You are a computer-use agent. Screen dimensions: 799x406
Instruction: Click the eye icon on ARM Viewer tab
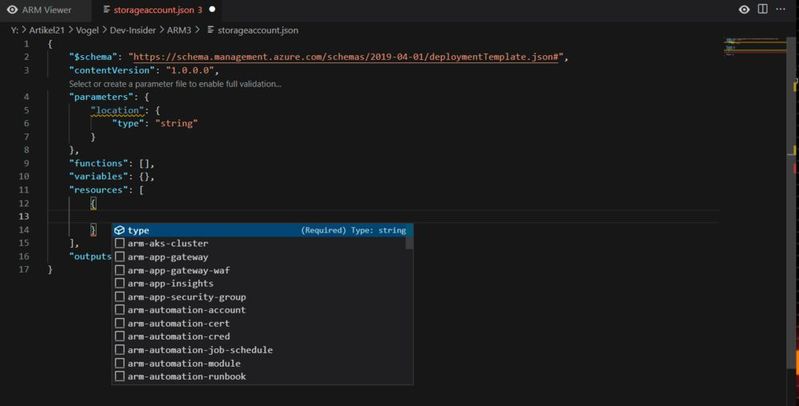(13, 9)
